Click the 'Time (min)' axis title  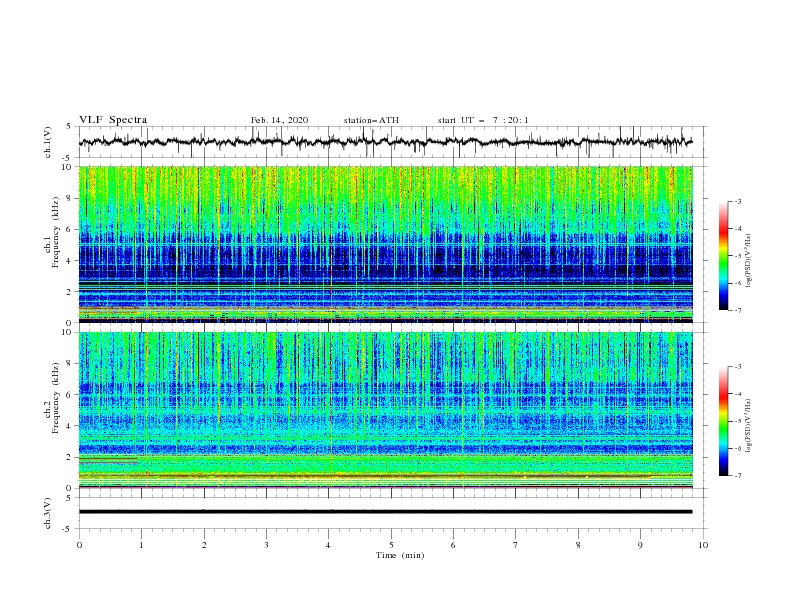(x=400, y=555)
